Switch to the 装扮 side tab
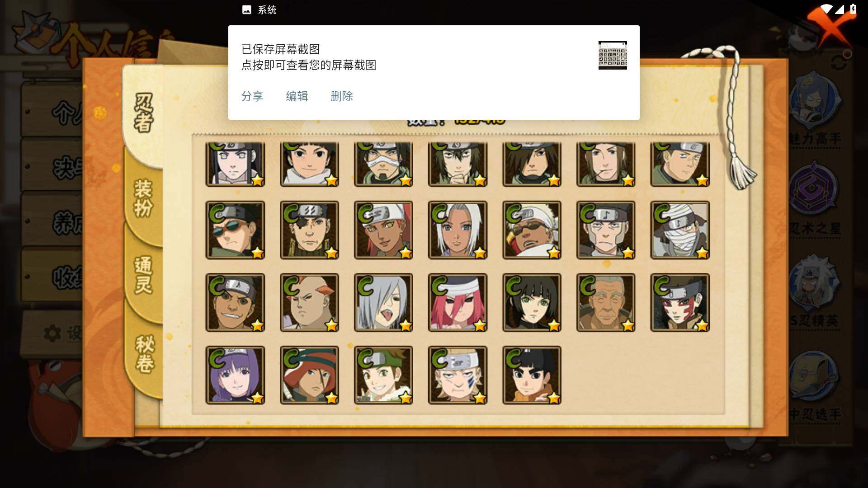The height and width of the screenshot is (488, 868). (x=144, y=198)
